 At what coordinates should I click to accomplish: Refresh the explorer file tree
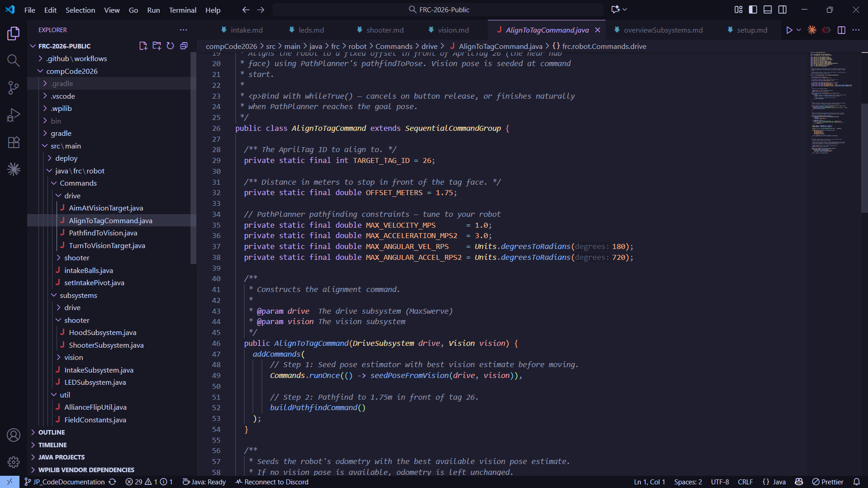pyautogui.click(x=170, y=46)
